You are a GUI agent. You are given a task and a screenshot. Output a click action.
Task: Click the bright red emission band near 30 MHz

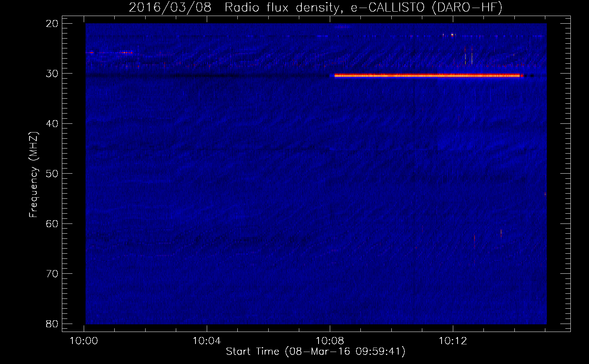pos(429,76)
